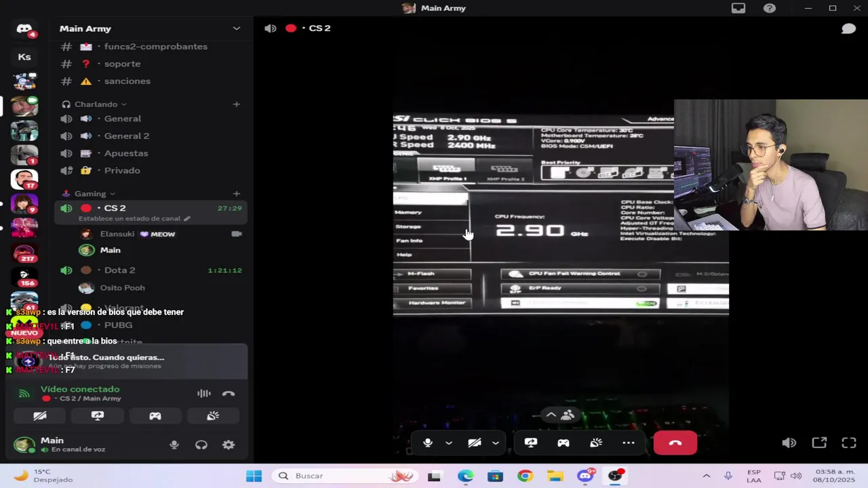Disconnect from voice in the Vídeo conectado panel
Image resolution: width=868 pixels, height=488 pixels.
point(229,394)
